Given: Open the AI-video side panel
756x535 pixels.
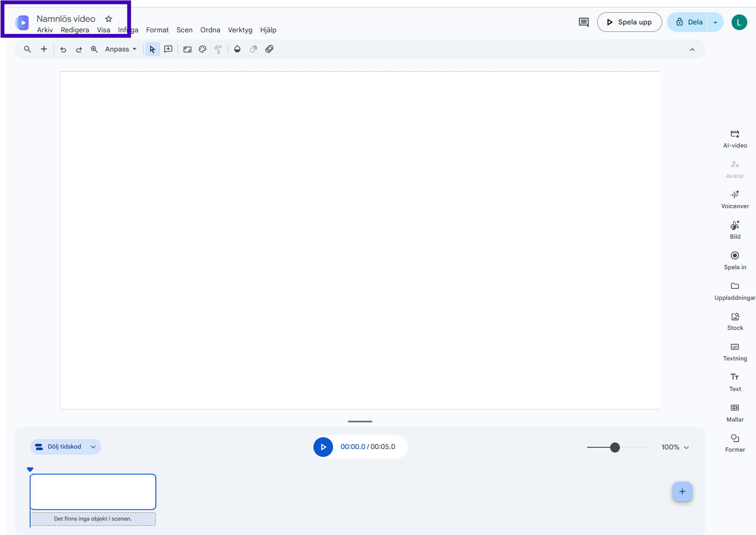Looking at the screenshot, I should [735, 139].
